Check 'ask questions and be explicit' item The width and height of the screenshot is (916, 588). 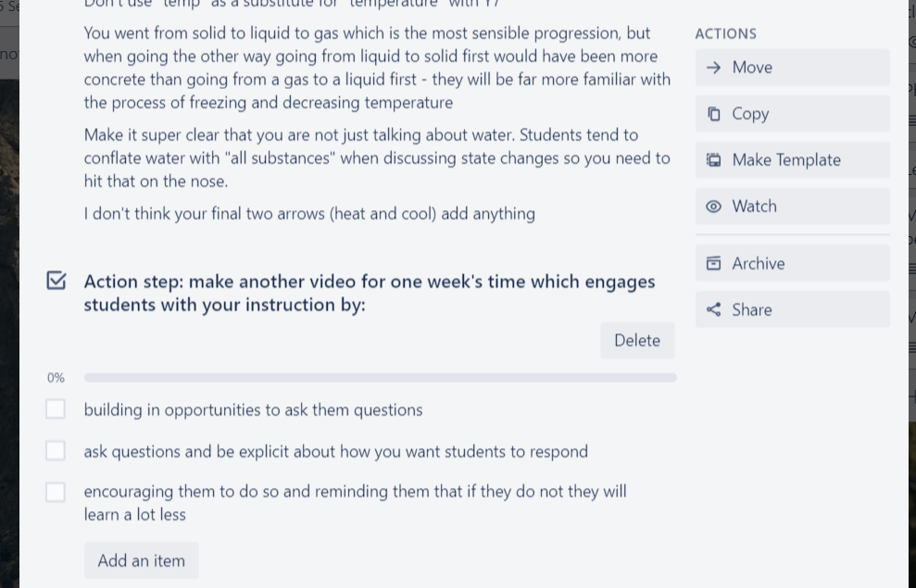(x=55, y=450)
